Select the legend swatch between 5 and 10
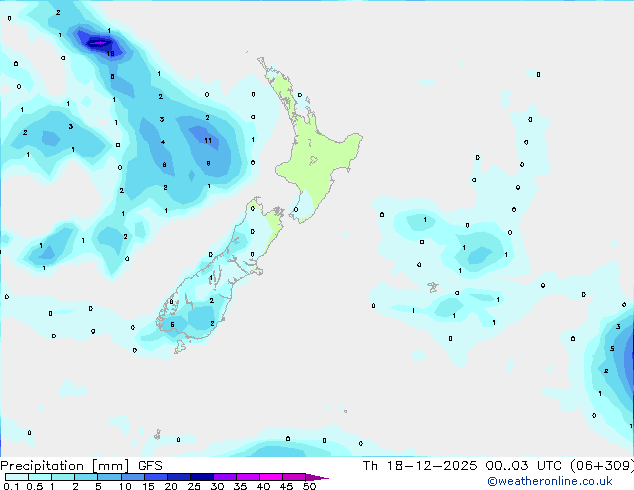The width and height of the screenshot is (634, 490). [x=110, y=477]
